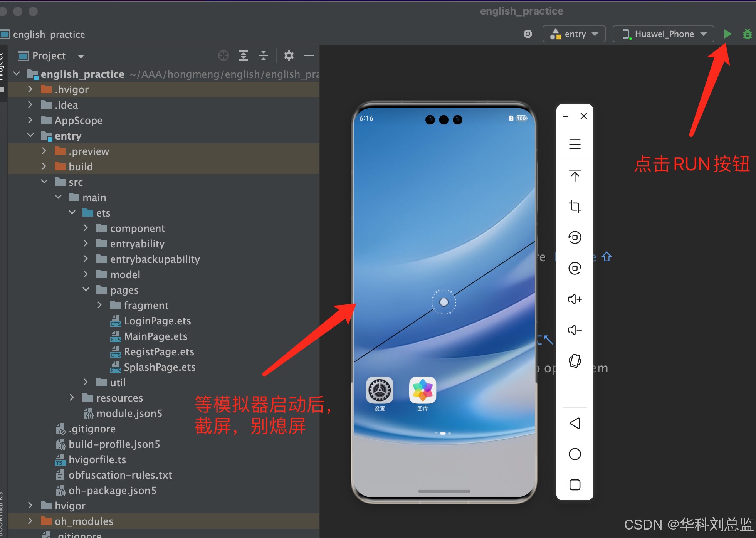Open the Settings app on emulator

click(380, 390)
